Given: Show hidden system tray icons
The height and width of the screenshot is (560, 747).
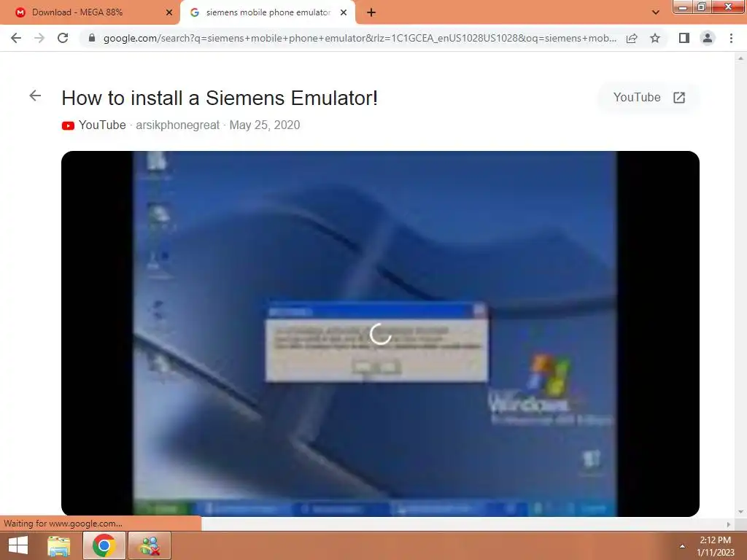Looking at the screenshot, I should 682,546.
